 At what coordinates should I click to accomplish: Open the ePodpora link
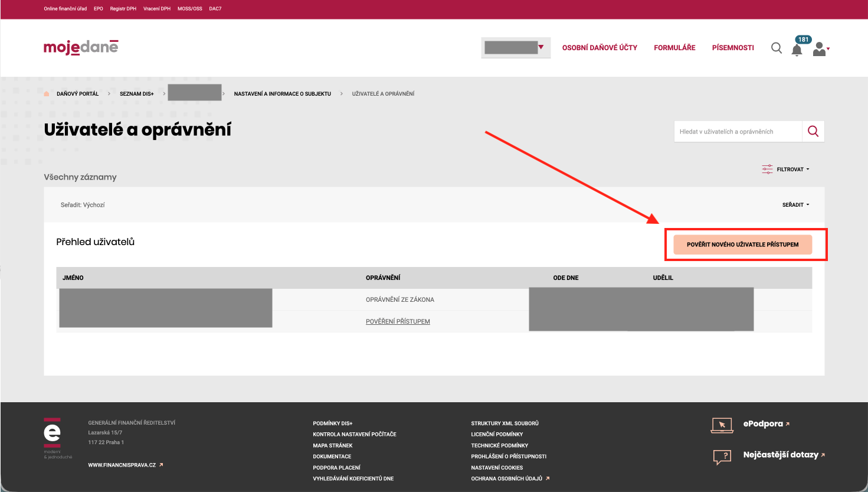click(767, 424)
